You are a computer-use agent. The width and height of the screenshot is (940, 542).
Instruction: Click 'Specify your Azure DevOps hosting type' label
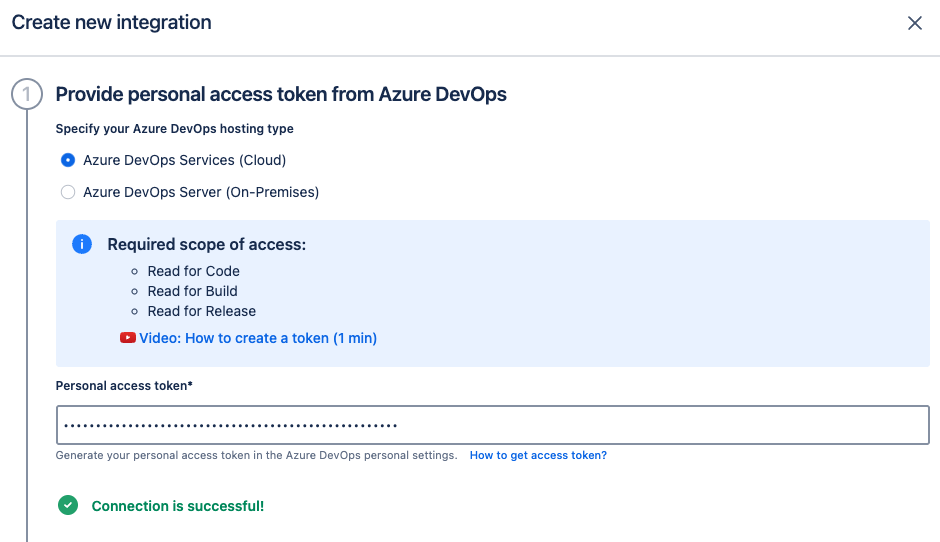coord(174,129)
